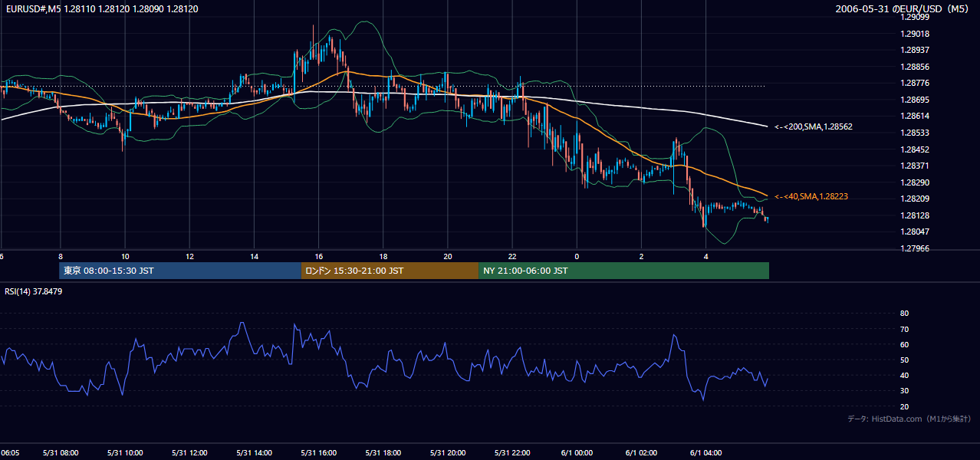Screen dimensions: 980x460
Task: Click the price axis value 1.28371
Action: 914,166
